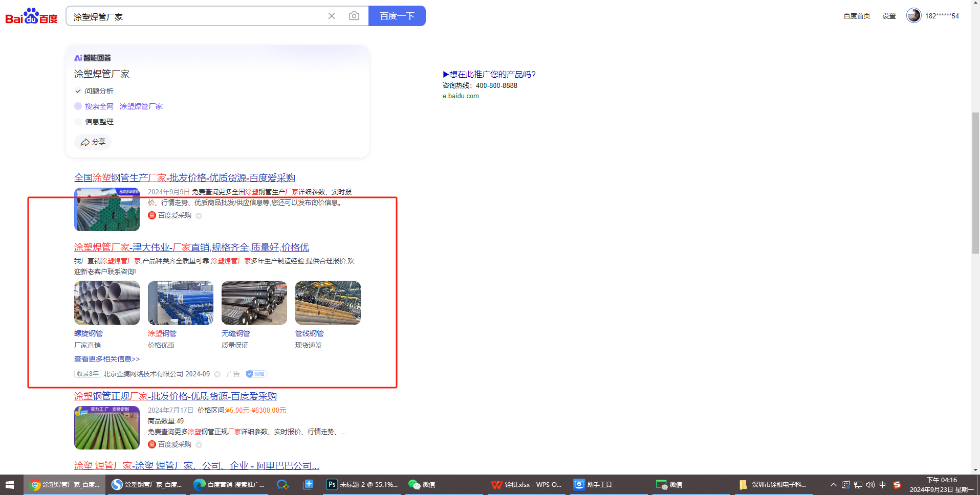The width and height of the screenshot is (980, 495).
Task: Expand dropdown beside the 百度爱采购 source under 涂塑钢管正规厂家
Action: point(199,445)
